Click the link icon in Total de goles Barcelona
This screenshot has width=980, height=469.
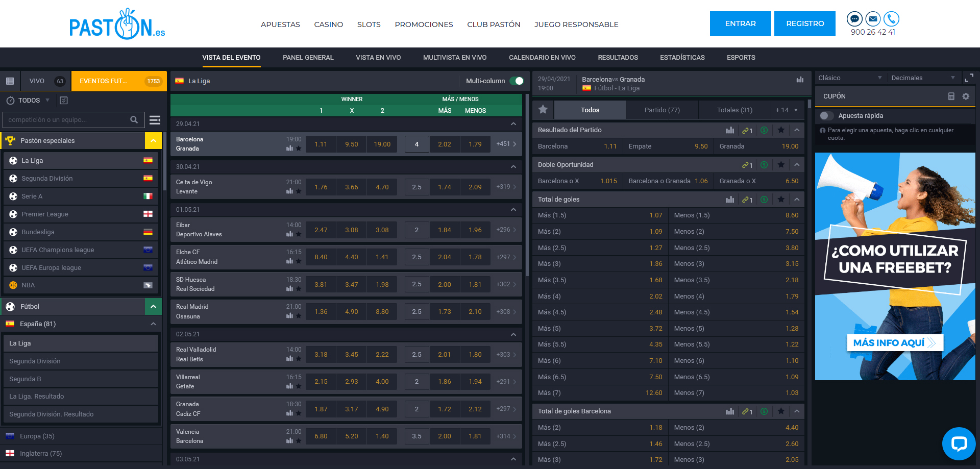[747, 411]
